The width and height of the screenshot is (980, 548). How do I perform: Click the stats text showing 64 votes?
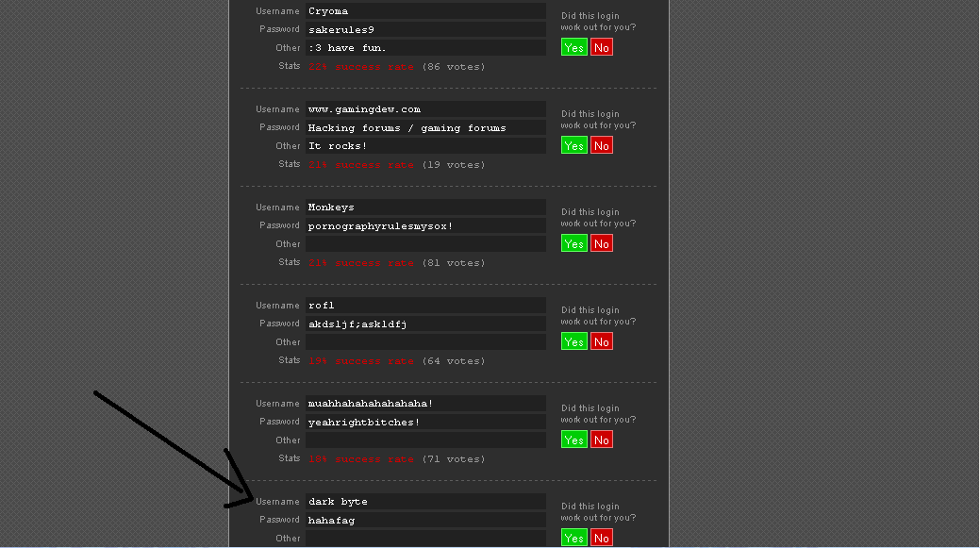pos(396,361)
